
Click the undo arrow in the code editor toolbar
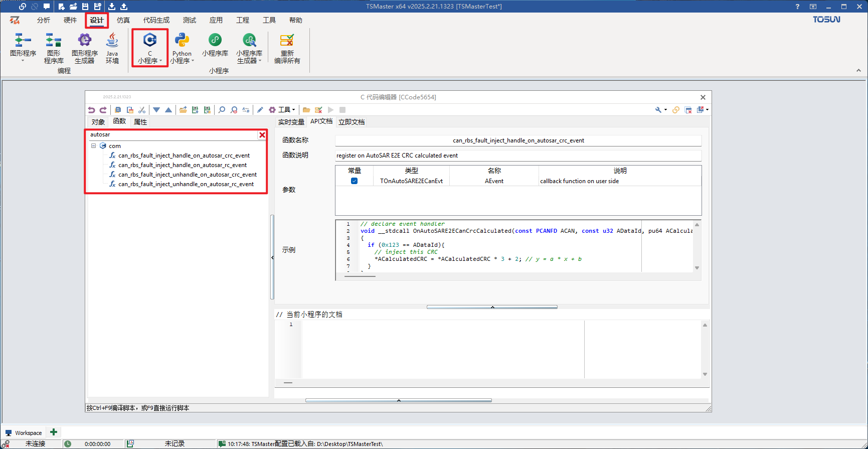click(x=91, y=110)
